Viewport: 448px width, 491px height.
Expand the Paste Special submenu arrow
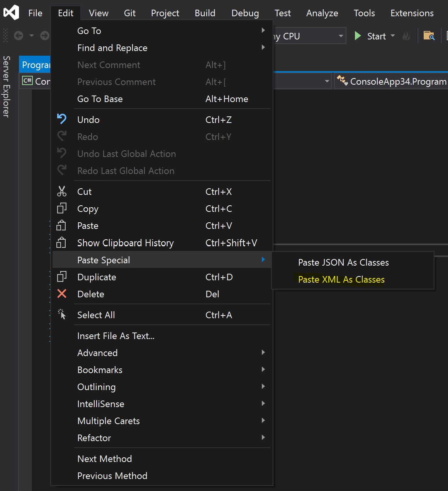click(263, 259)
